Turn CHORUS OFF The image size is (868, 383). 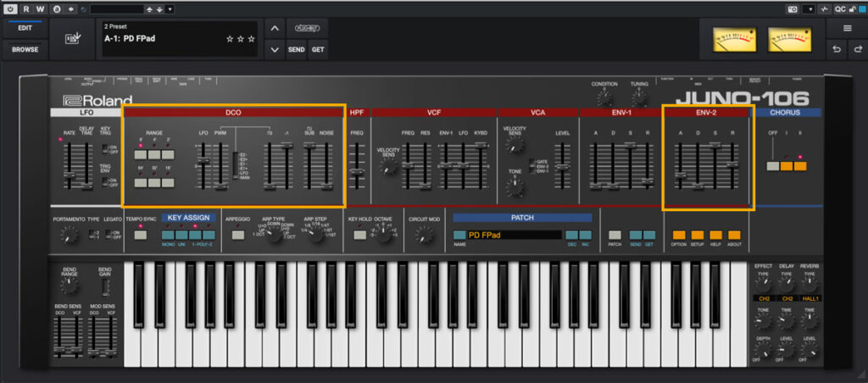[x=773, y=165]
